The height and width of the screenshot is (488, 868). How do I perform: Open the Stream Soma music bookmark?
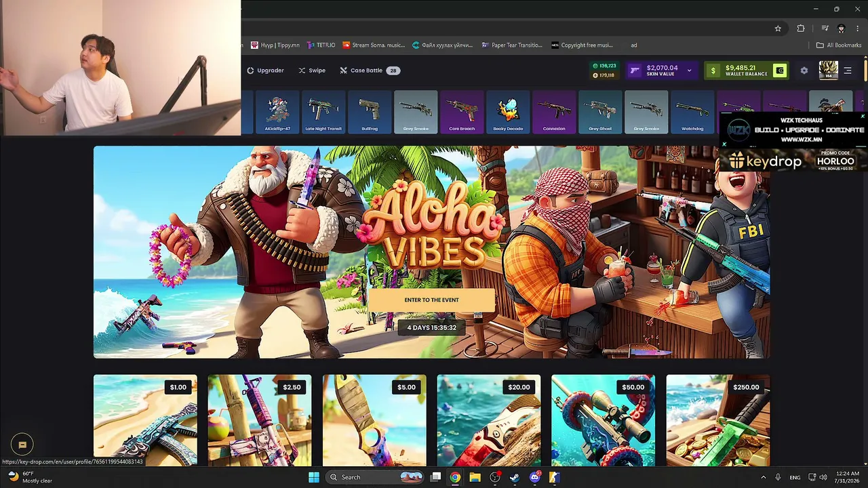coord(374,45)
